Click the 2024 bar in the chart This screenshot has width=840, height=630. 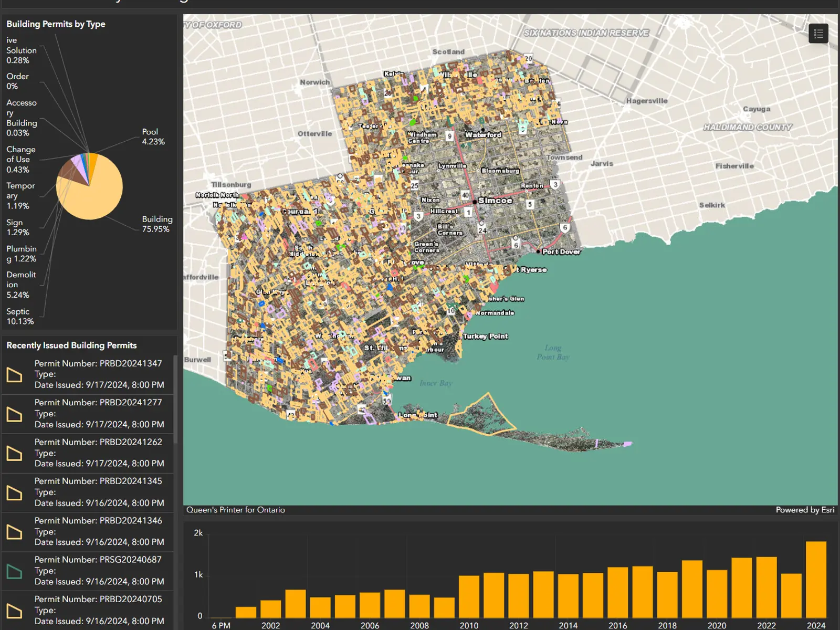pyautogui.click(x=815, y=579)
